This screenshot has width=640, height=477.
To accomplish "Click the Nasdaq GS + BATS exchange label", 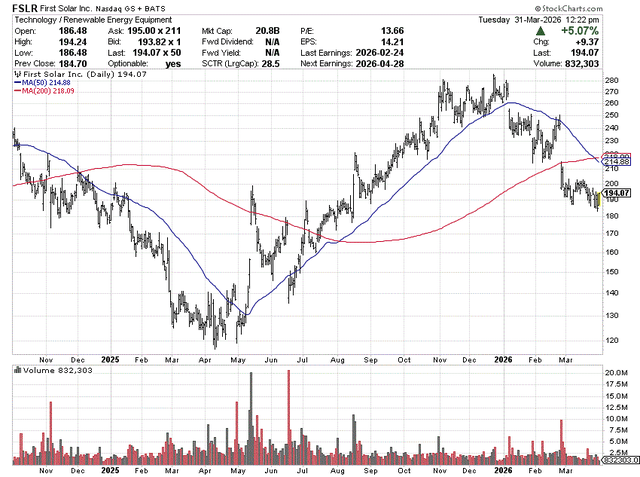I will [131, 9].
